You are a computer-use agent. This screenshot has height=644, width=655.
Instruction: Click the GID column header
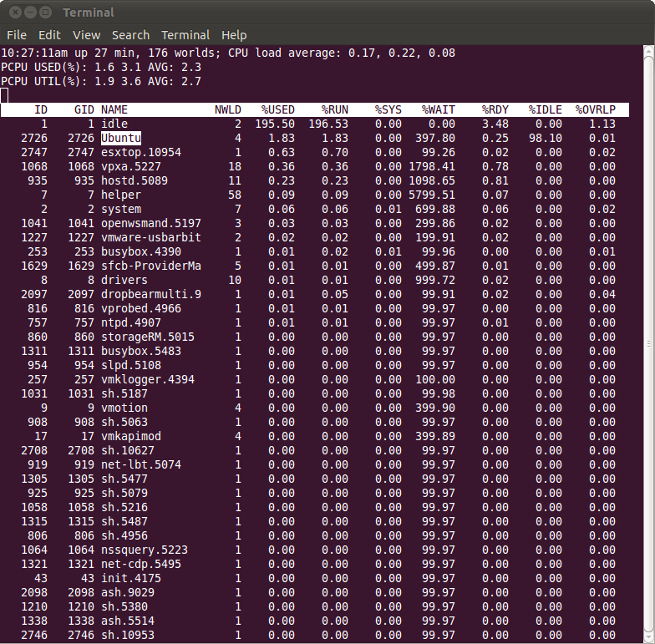(84, 110)
